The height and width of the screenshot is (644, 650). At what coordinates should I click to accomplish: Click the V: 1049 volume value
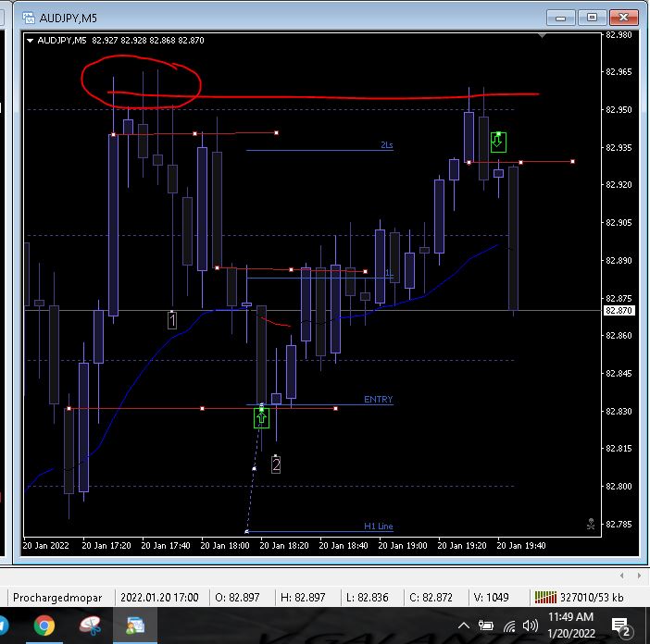point(492,597)
